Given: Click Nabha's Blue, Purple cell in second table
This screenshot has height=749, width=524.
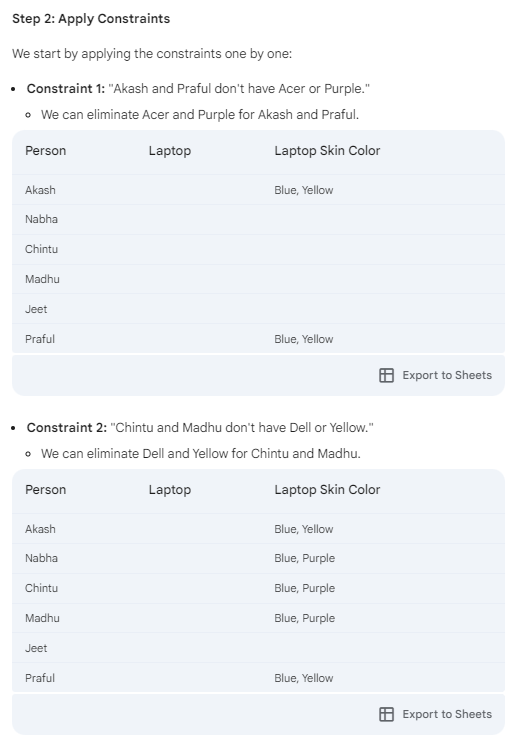Looking at the screenshot, I should (304, 558).
